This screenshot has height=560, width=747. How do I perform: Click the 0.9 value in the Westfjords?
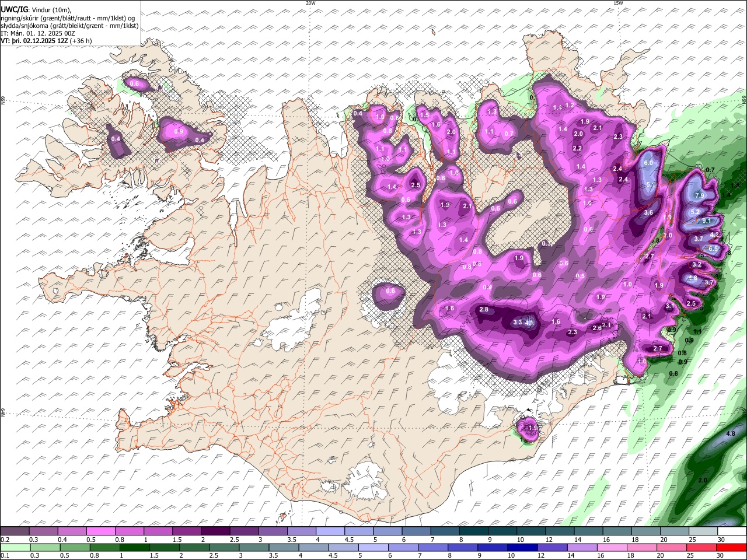[179, 131]
